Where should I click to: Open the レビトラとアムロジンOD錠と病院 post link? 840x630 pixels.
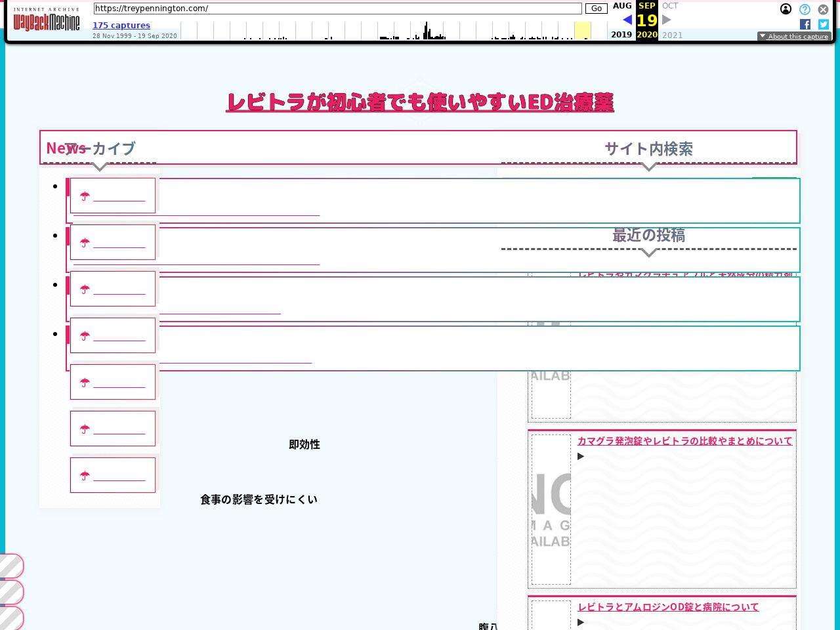point(668,607)
